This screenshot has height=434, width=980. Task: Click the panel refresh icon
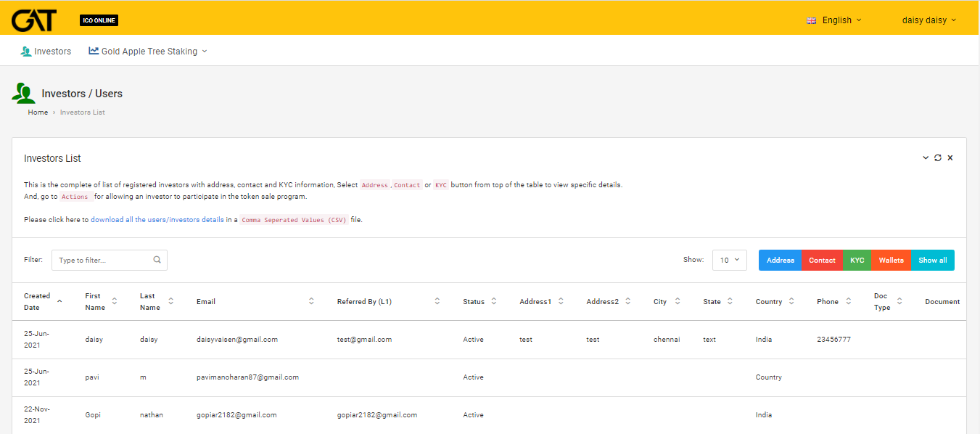[938, 158]
